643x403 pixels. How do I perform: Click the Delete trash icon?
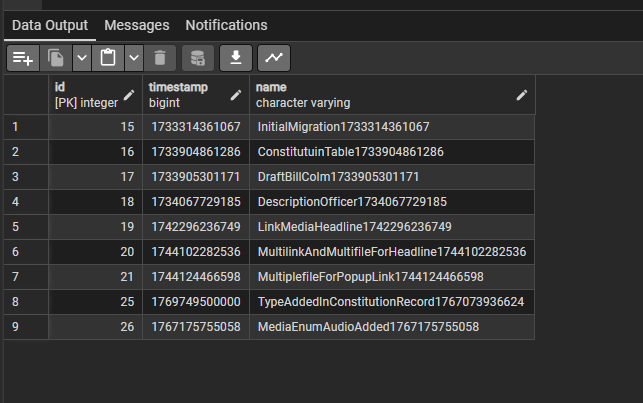160,58
